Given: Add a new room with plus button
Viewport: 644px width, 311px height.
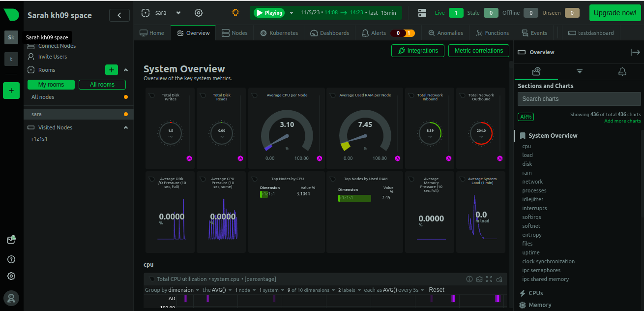Looking at the screenshot, I should pyautogui.click(x=112, y=70).
